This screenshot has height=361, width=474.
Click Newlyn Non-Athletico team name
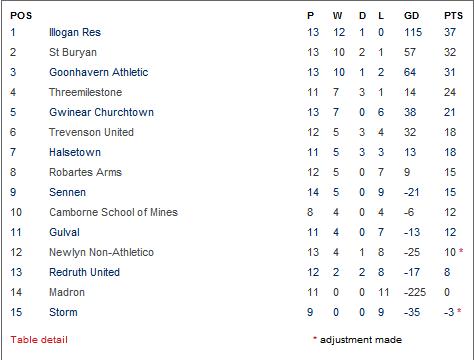pos(101,252)
